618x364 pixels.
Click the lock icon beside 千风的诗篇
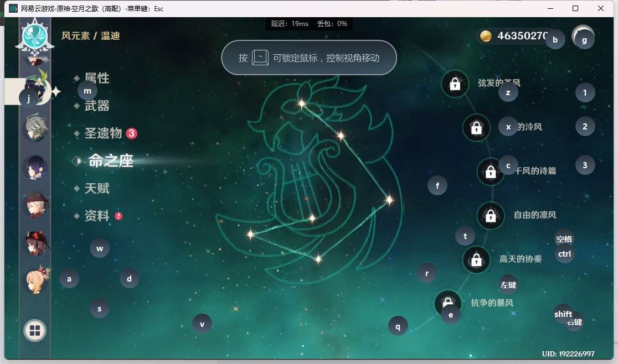(x=490, y=171)
